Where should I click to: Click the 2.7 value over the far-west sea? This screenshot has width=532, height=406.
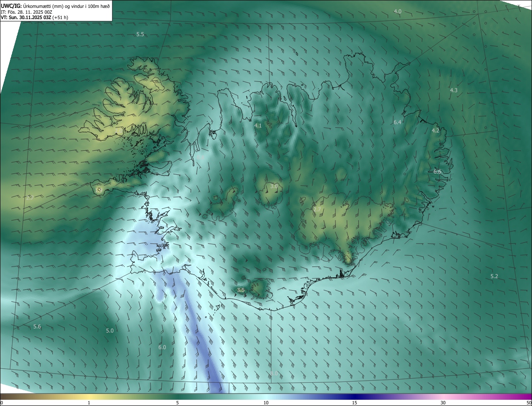click(29, 198)
